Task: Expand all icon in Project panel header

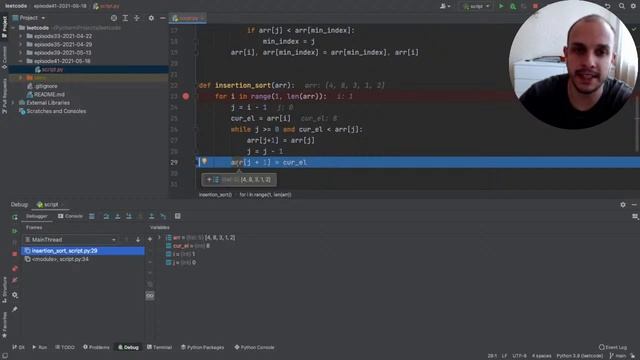Action: (125, 18)
